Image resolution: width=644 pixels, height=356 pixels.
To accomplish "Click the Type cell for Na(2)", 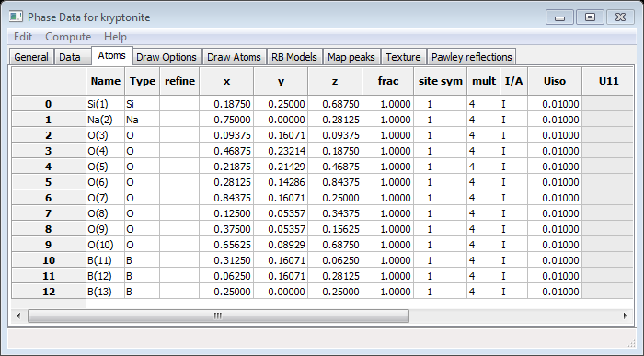I will 142,120.
